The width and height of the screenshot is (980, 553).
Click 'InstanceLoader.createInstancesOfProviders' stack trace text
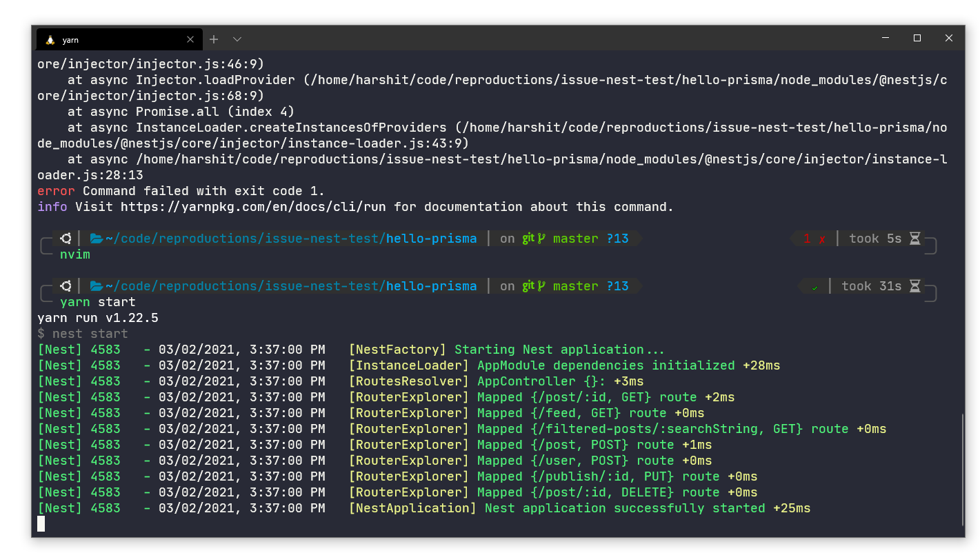291,128
